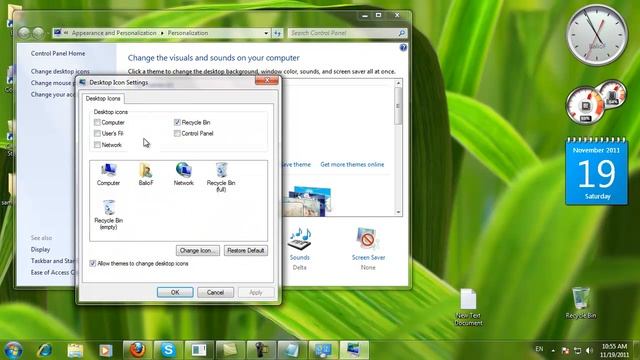The height and width of the screenshot is (360, 640).
Task: Open Windows Media Player from taskbar
Action: point(106,350)
